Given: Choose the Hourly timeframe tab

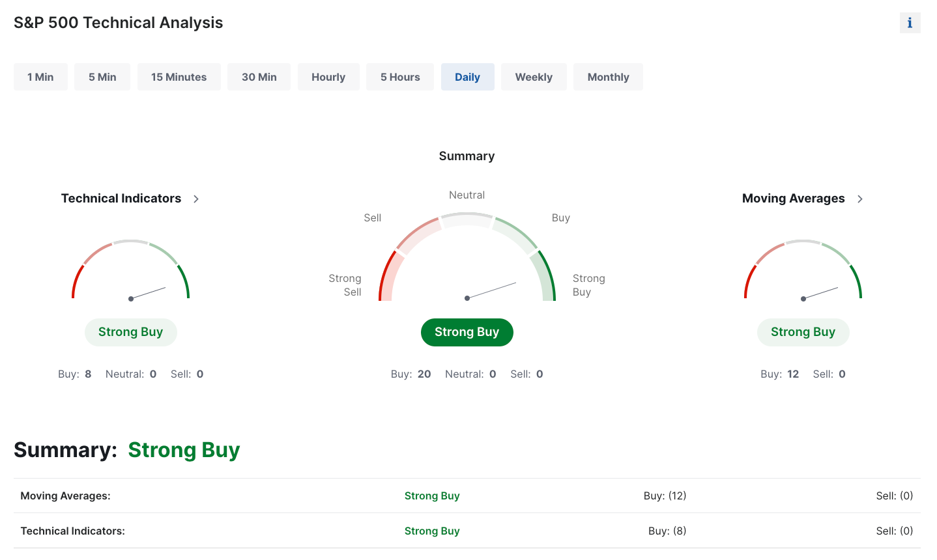Looking at the screenshot, I should pyautogui.click(x=328, y=77).
